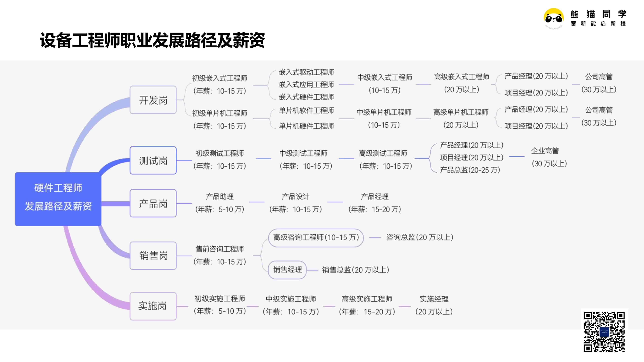Viewport: 644px width, 362px height.
Task: Click the 销售经理 rounded node
Action: click(x=287, y=270)
